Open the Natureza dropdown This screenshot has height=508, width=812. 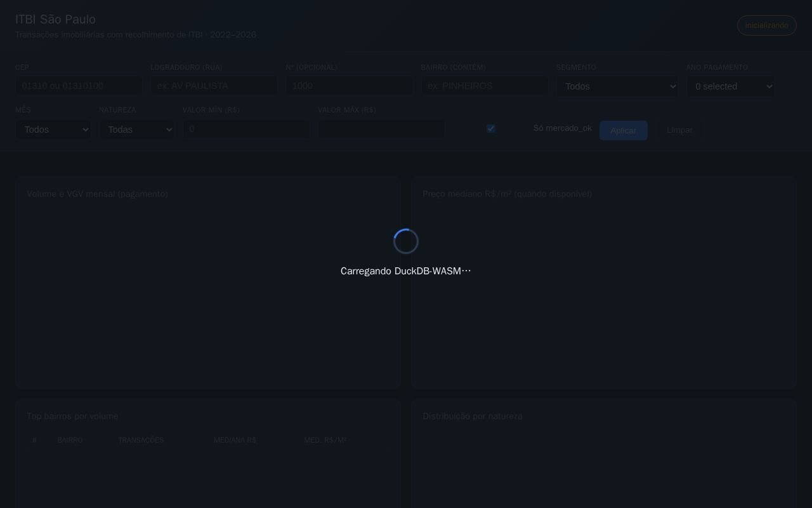pyautogui.click(x=137, y=130)
